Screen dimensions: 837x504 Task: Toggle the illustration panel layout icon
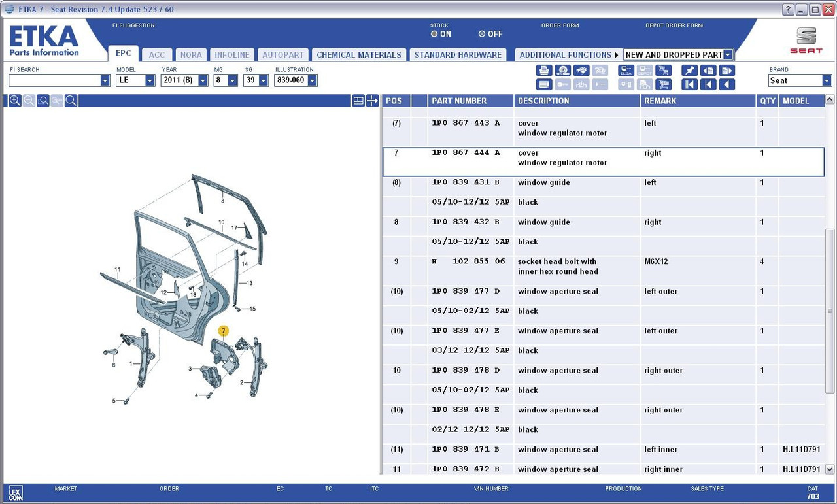tap(358, 101)
